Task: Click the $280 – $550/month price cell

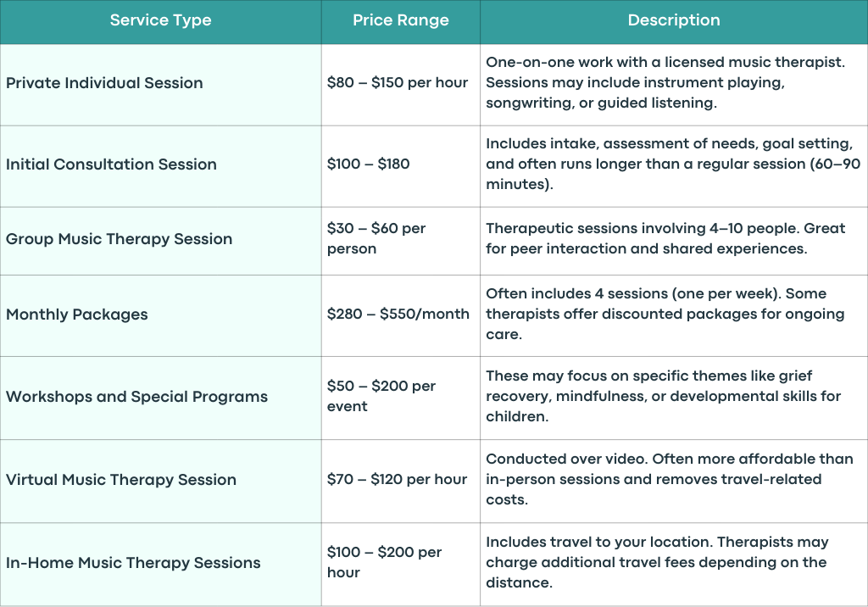Action: click(401, 315)
